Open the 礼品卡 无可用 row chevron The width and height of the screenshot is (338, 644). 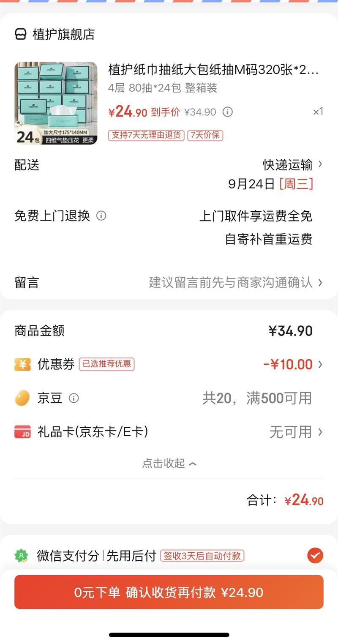coord(320,432)
